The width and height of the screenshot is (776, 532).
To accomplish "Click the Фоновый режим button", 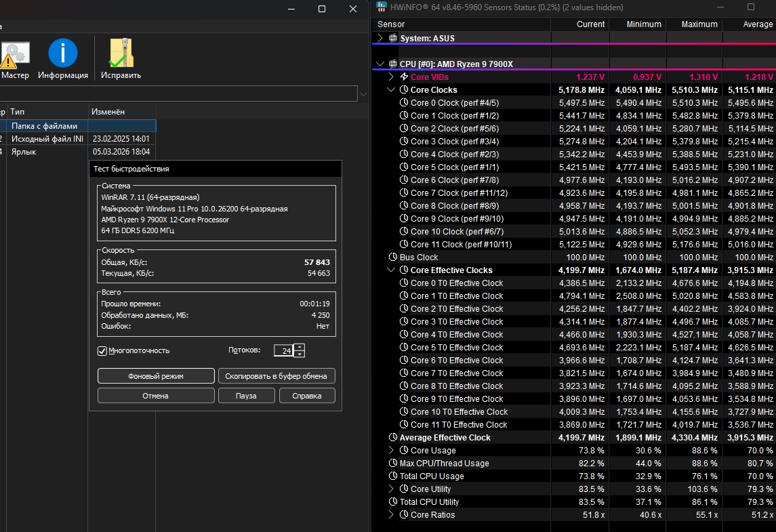I will (x=156, y=376).
